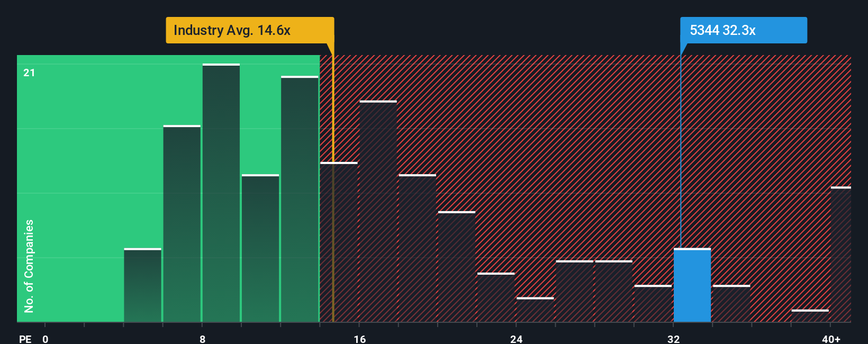Click the tallest histogram bar at PE 8

(x=221, y=193)
